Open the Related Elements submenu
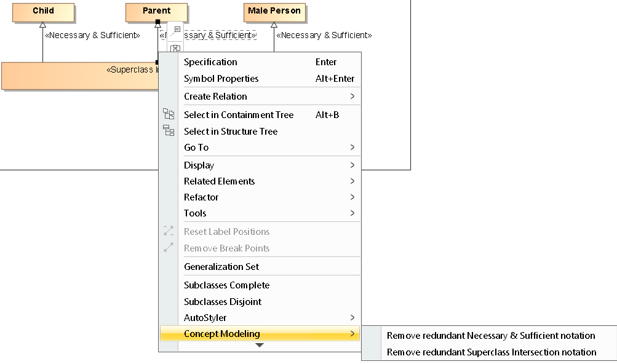Screen dimensions: 617x364 click(x=269, y=181)
